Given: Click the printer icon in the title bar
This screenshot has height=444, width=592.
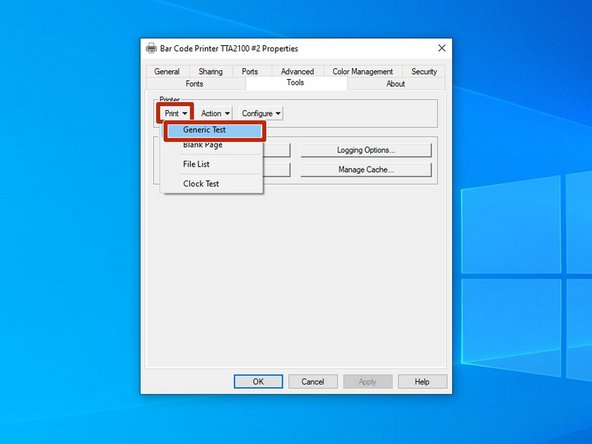Looking at the screenshot, I should 151,48.
